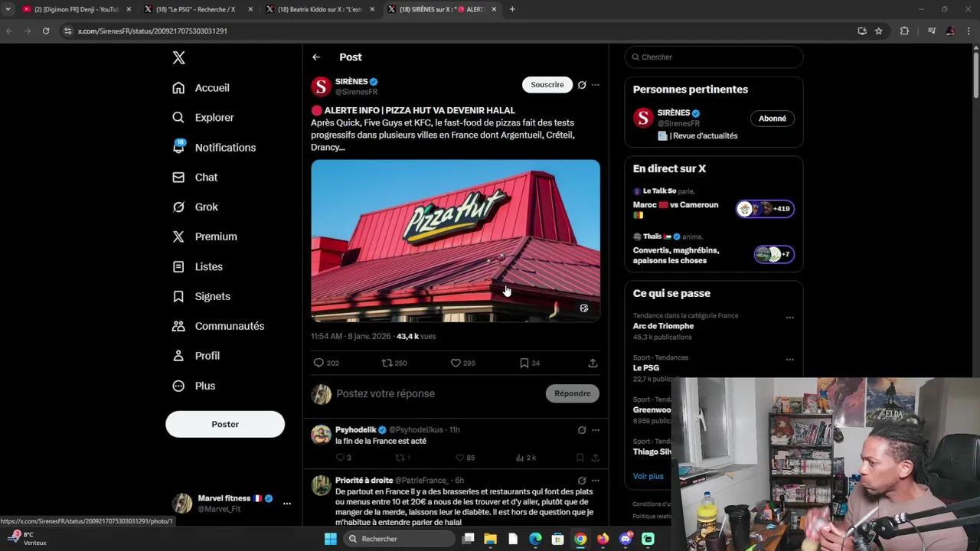This screenshot has width=980, height=551.
Task: Click the Répondre button
Action: (x=573, y=393)
